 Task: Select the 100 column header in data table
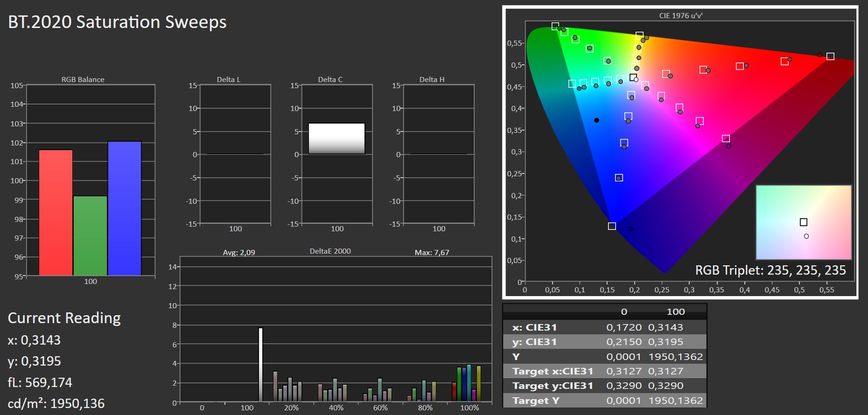coord(676,311)
